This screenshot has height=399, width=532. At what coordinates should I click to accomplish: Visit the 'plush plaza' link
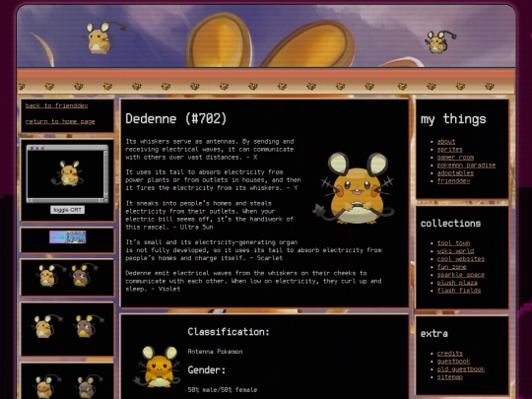(x=457, y=283)
